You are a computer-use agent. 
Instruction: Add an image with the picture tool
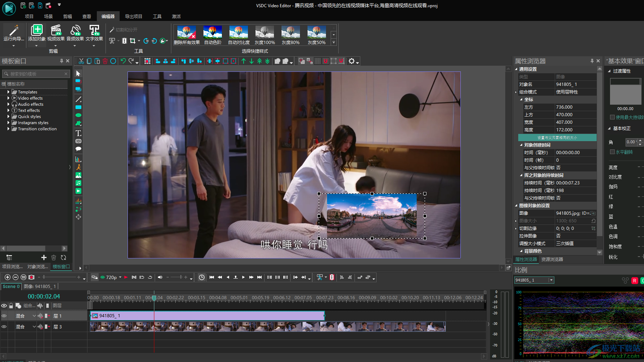(78, 175)
